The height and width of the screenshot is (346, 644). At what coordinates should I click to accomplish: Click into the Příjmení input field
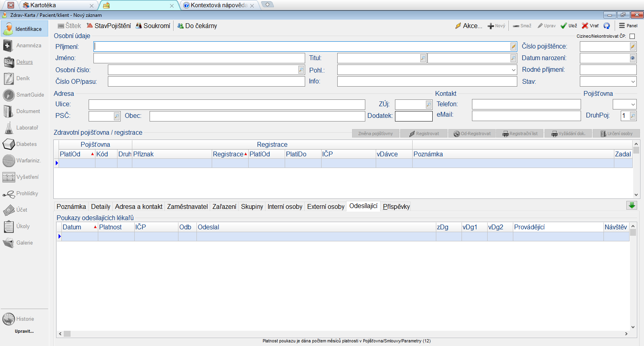tap(302, 47)
